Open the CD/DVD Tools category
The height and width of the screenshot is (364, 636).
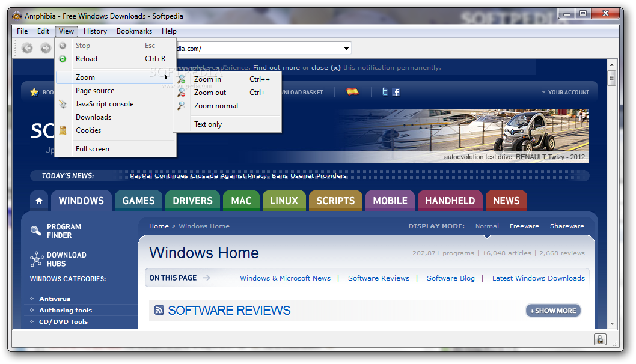63,321
